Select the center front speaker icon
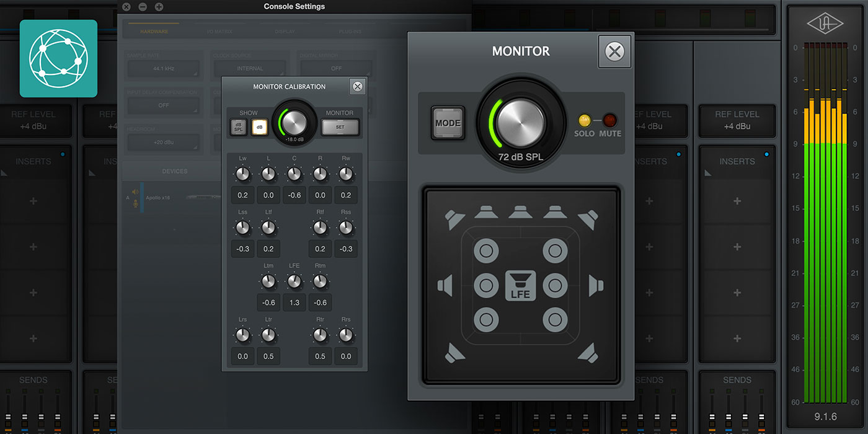868x434 pixels. pyautogui.click(x=520, y=212)
